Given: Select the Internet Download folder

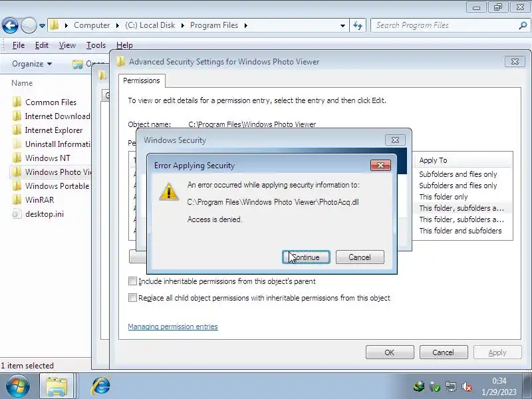Looking at the screenshot, I should [52, 116].
